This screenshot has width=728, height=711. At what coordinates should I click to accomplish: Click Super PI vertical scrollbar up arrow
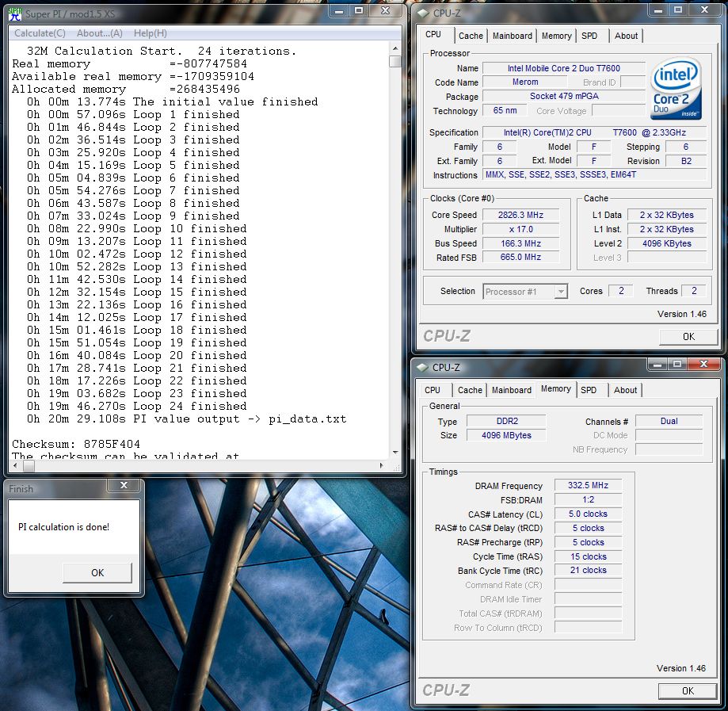pos(395,48)
